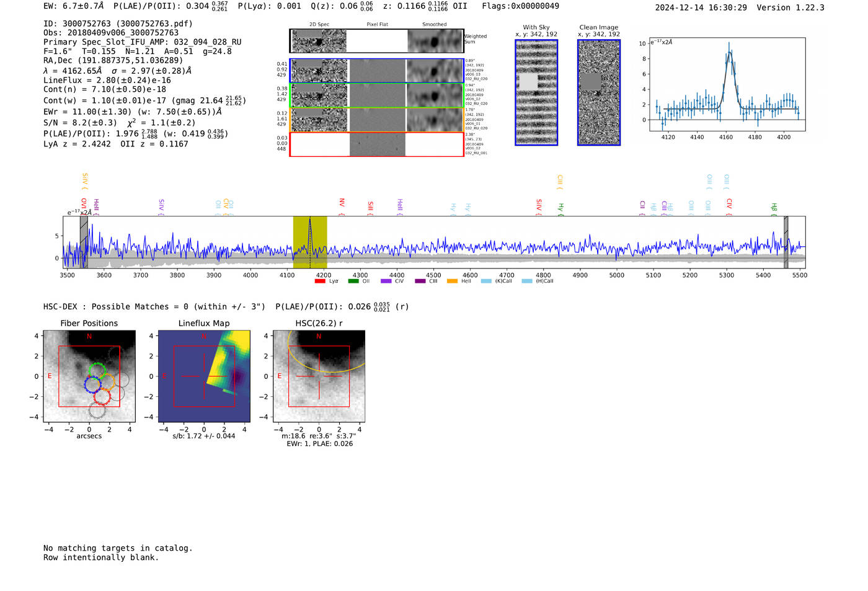Image resolution: width=868 pixels, height=591 pixels.
Task: Click the CIV purple legend swatch
Action: 386,281
